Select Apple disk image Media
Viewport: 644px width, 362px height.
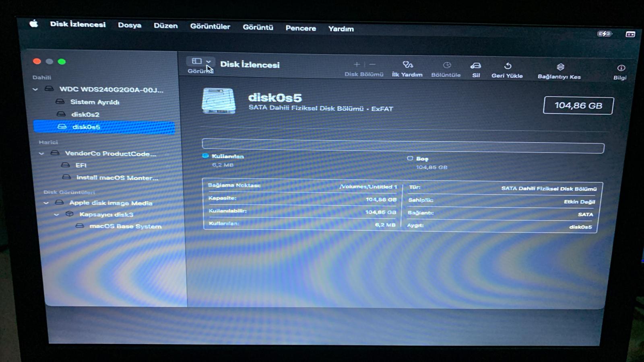coord(111,203)
